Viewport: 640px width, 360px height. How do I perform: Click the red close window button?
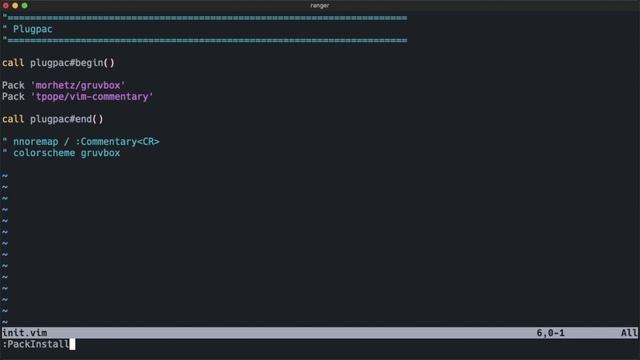tap(6, 5)
